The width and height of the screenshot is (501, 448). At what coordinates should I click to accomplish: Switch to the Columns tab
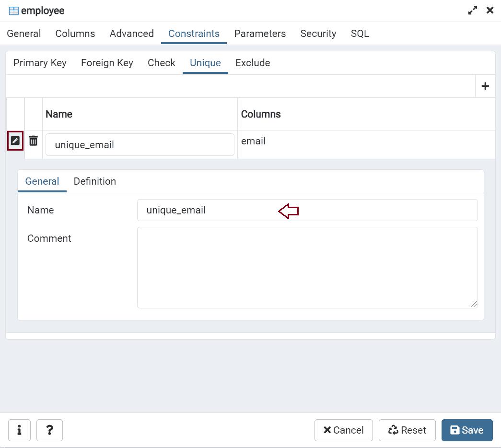(x=75, y=34)
